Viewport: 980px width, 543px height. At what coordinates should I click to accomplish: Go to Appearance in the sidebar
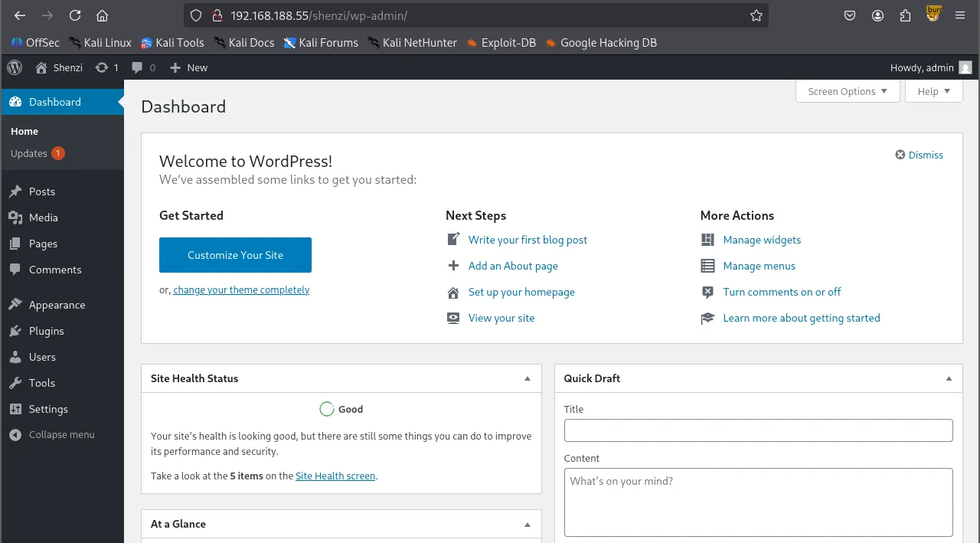[x=57, y=305]
